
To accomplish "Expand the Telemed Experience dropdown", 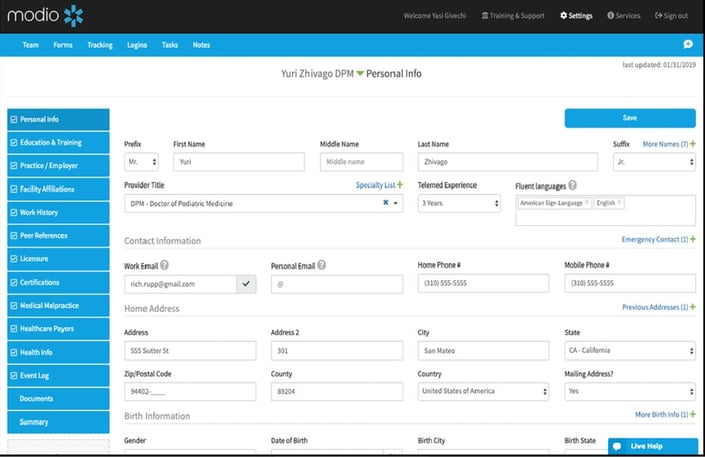I will coord(459,203).
